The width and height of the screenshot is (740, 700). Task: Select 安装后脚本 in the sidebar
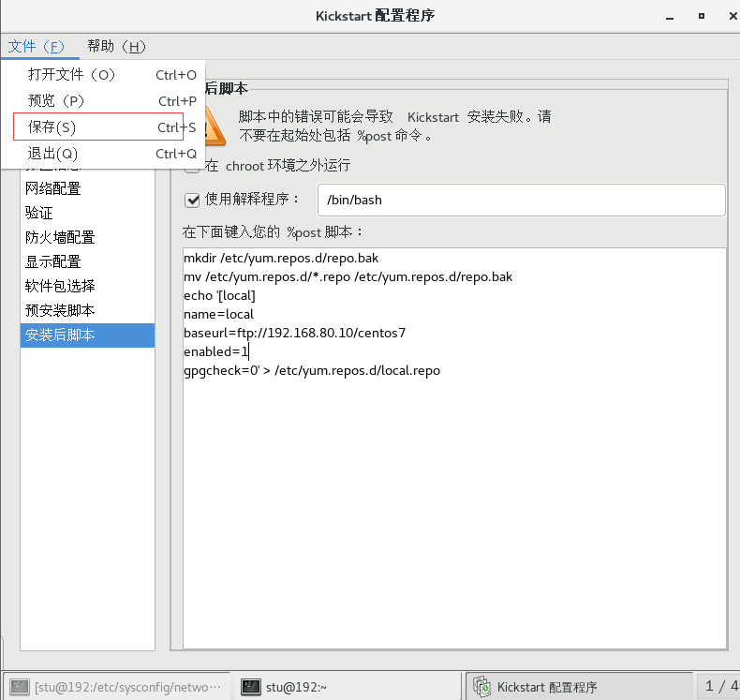[88, 335]
